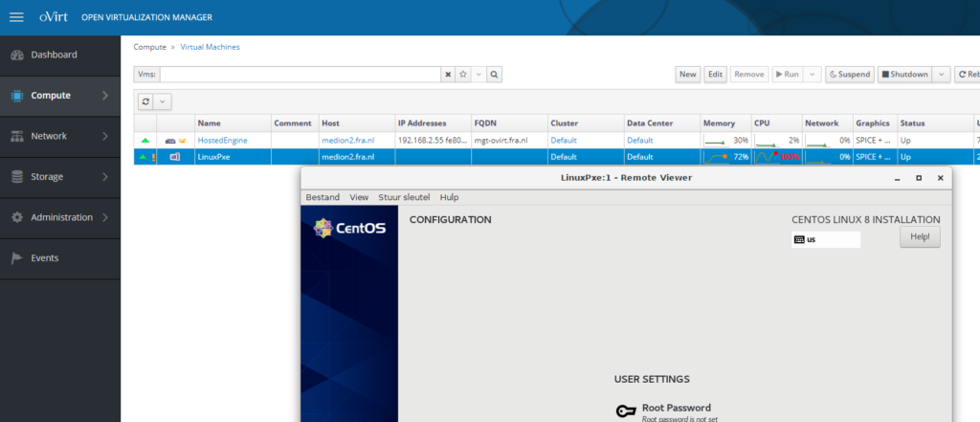Open the Stuur sleutel menu
The image size is (980, 422).
point(404,197)
